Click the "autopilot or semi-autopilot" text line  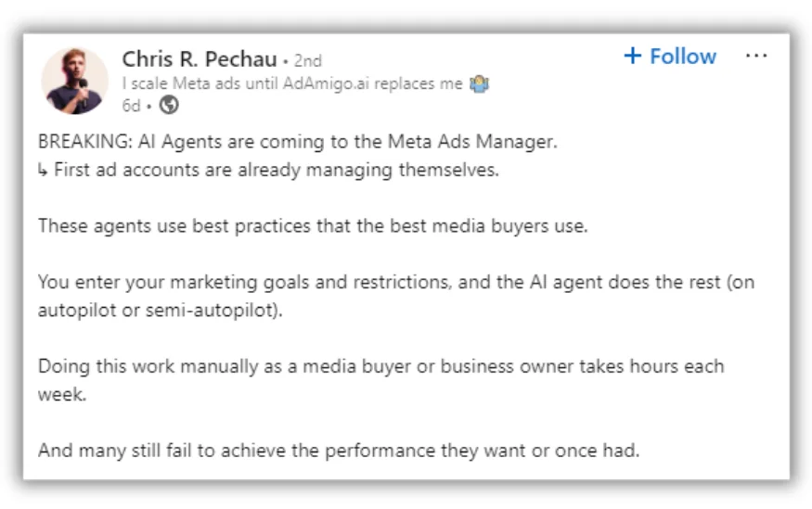pyautogui.click(x=158, y=310)
